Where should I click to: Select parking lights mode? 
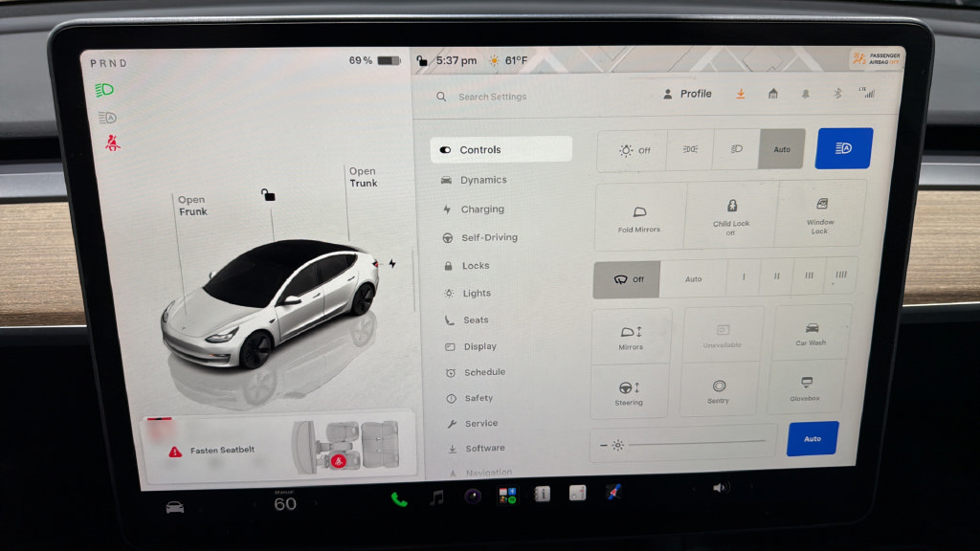pyautogui.click(x=690, y=149)
